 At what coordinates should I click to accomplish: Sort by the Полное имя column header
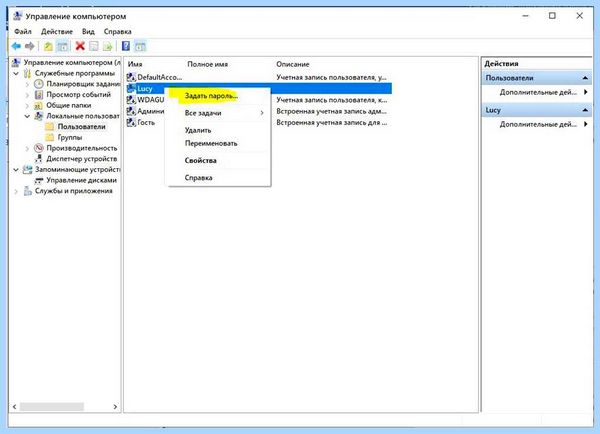click(x=207, y=64)
